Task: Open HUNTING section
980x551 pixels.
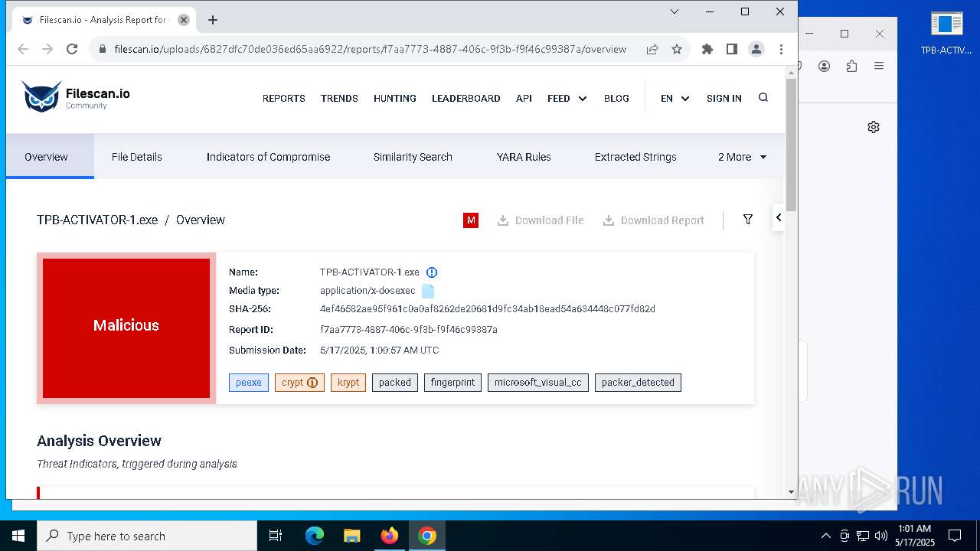Action: click(395, 98)
